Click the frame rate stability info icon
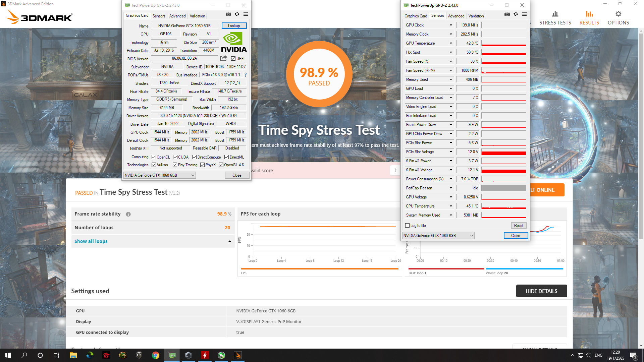This screenshot has width=644, height=362. 128,214
